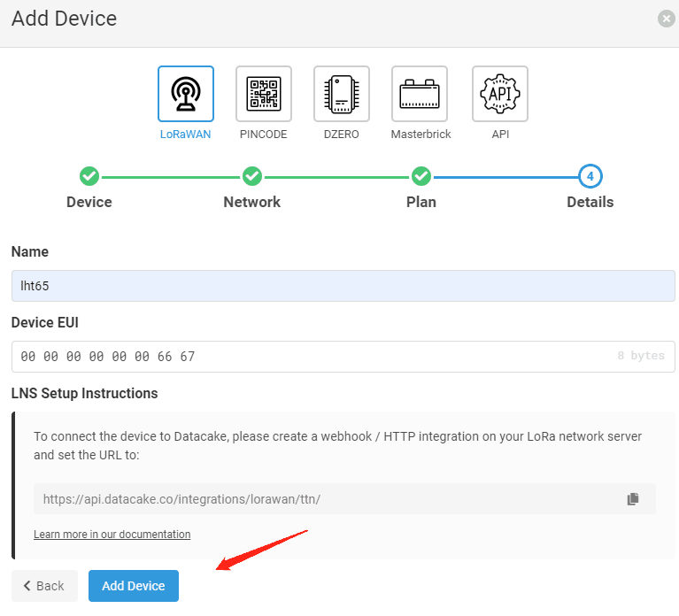679x616 pixels.
Task: Open the Learn more in our documentation link
Action: [x=112, y=535]
